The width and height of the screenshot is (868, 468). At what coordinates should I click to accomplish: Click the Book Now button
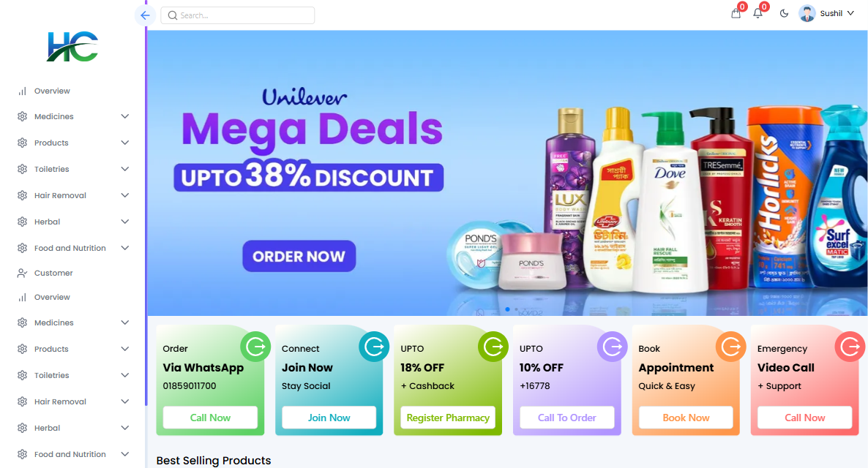click(686, 418)
